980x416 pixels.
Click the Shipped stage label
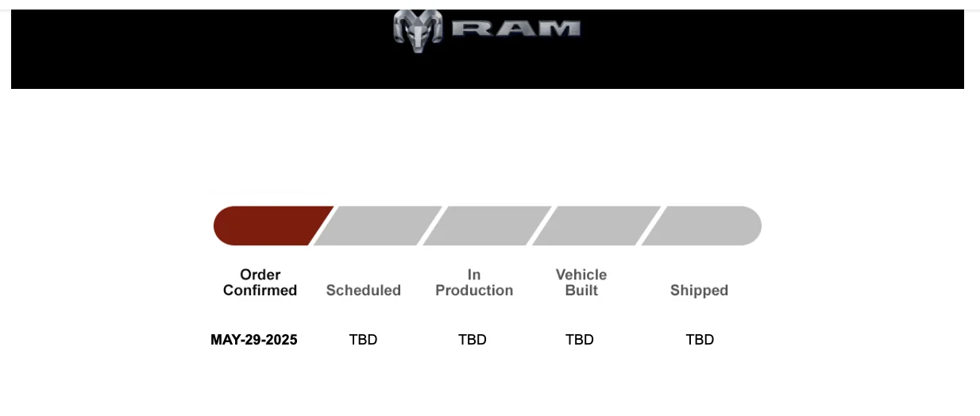click(700, 291)
